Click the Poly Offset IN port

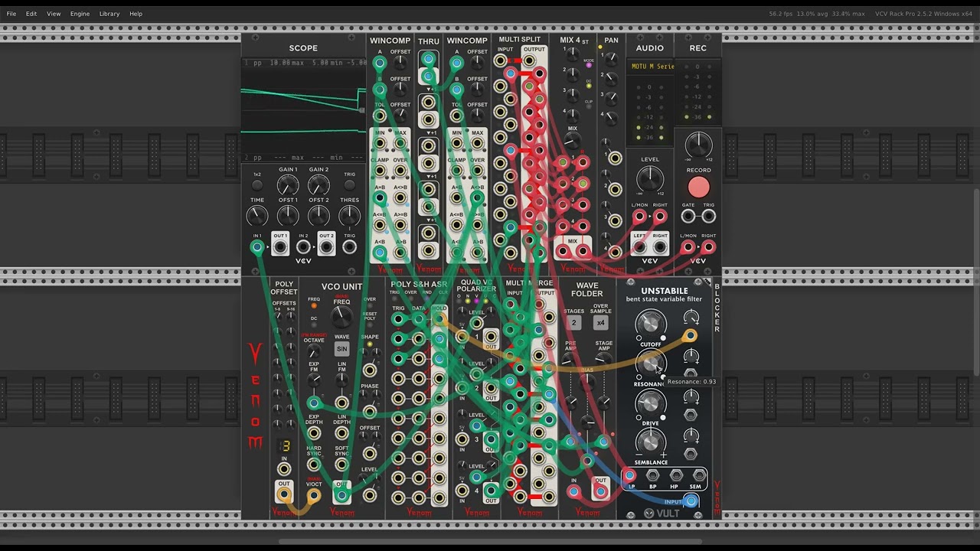point(284,469)
